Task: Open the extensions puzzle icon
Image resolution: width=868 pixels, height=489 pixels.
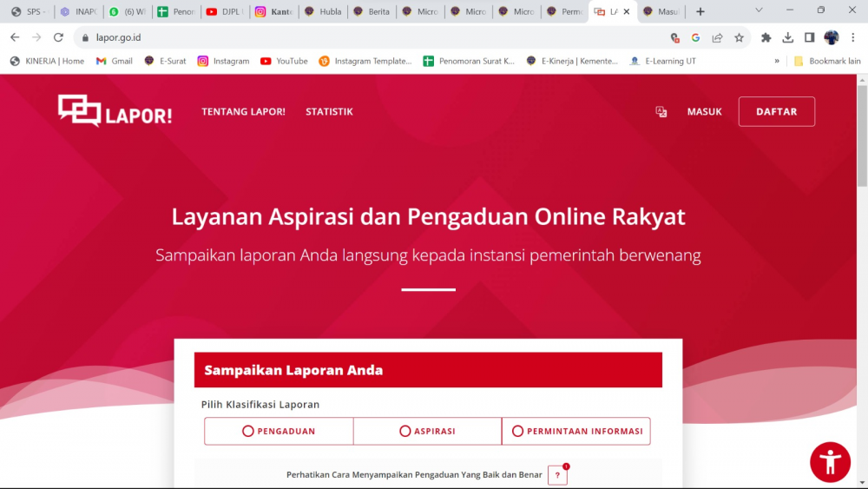Action: click(766, 37)
